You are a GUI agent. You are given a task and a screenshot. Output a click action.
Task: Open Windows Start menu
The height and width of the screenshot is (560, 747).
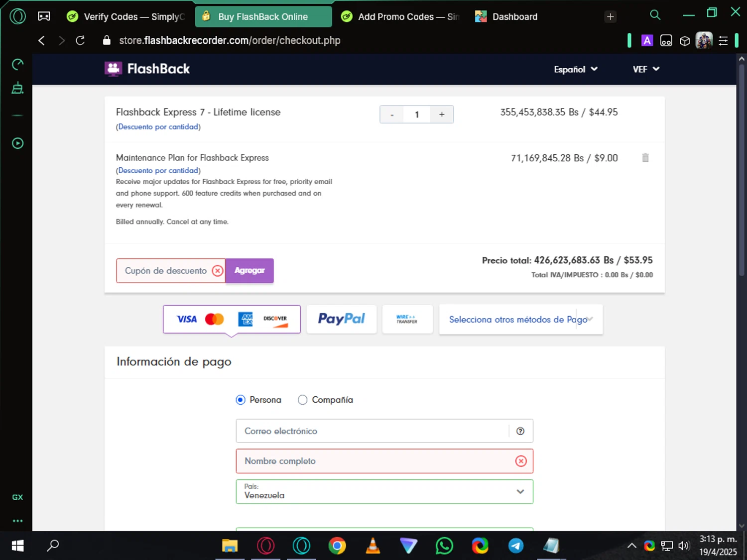17,546
